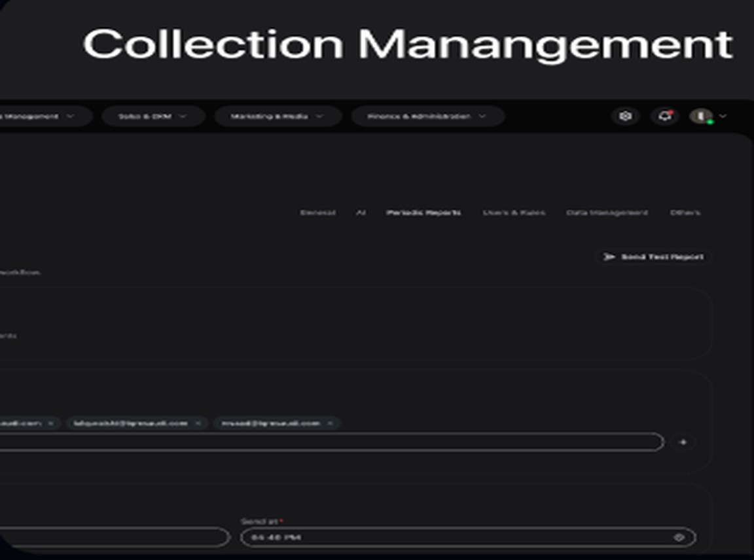This screenshot has width=754, height=560.
Task: Open the Data Management tab
Action: pyautogui.click(x=607, y=213)
